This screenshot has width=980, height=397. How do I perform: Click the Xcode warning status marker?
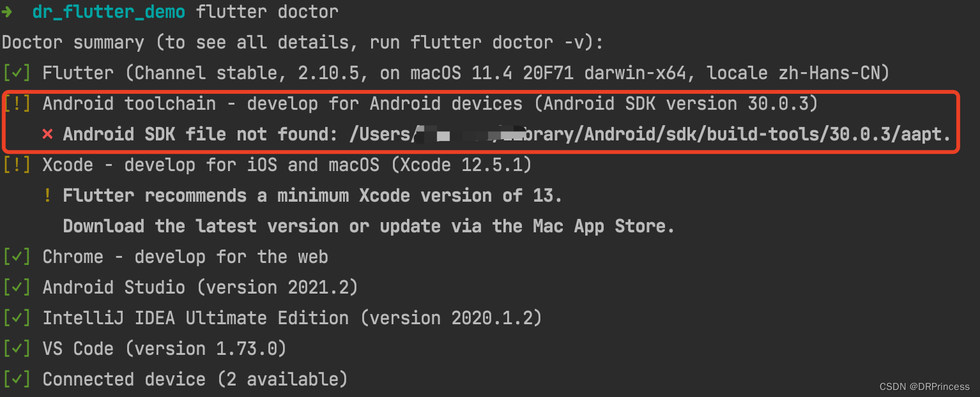click(x=17, y=165)
